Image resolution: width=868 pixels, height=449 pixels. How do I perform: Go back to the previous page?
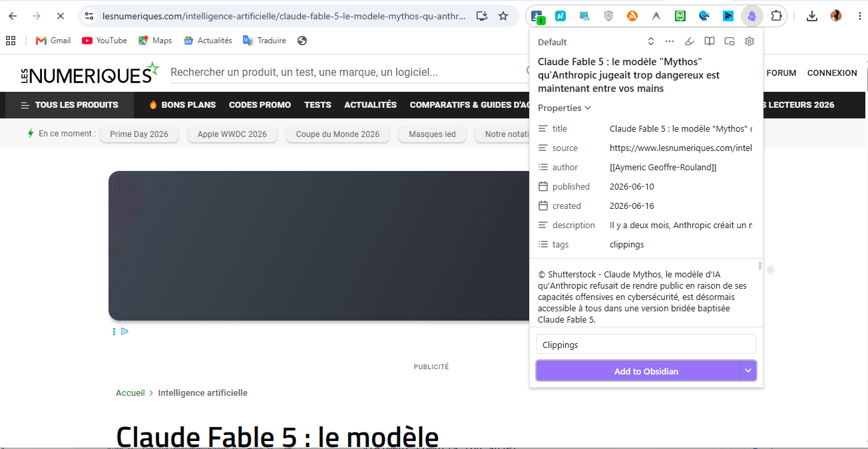pos(13,16)
